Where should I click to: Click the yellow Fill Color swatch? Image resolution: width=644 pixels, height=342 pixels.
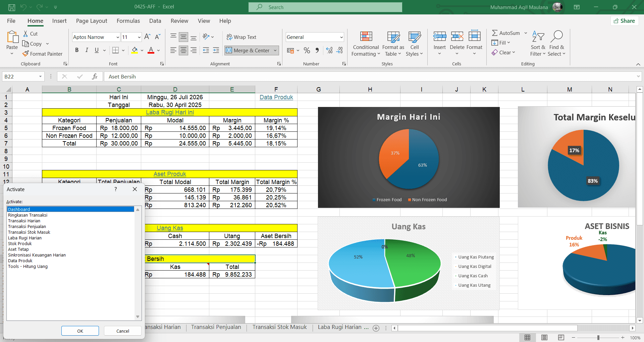coord(135,50)
